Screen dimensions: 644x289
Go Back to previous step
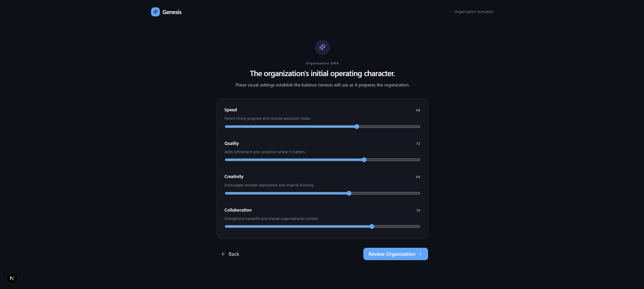pos(230,254)
